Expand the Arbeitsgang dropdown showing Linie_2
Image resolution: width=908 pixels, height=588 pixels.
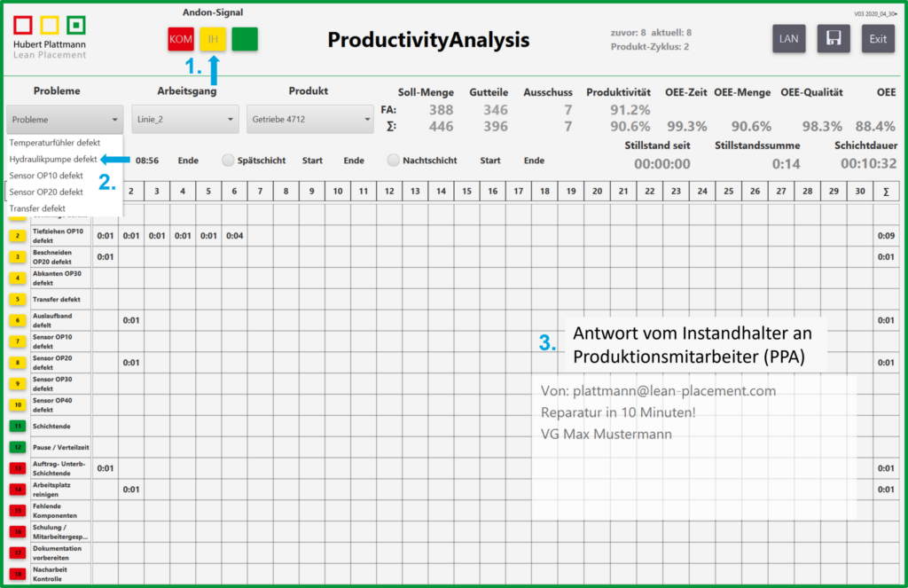point(184,119)
